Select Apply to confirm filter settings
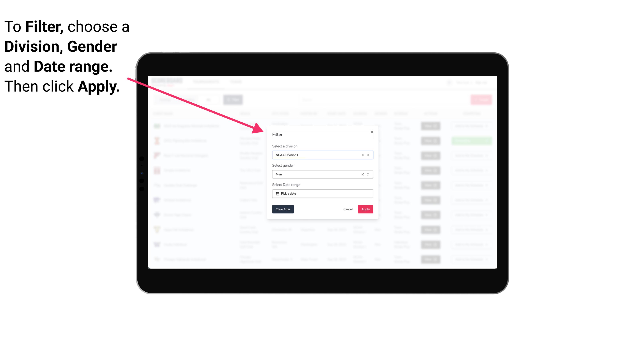 click(365, 209)
